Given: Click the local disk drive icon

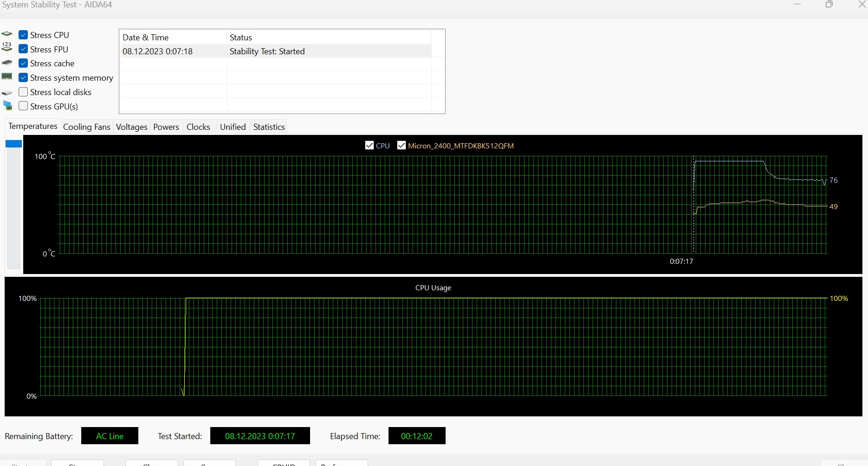Looking at the screenshot, I should pos(7,93).
